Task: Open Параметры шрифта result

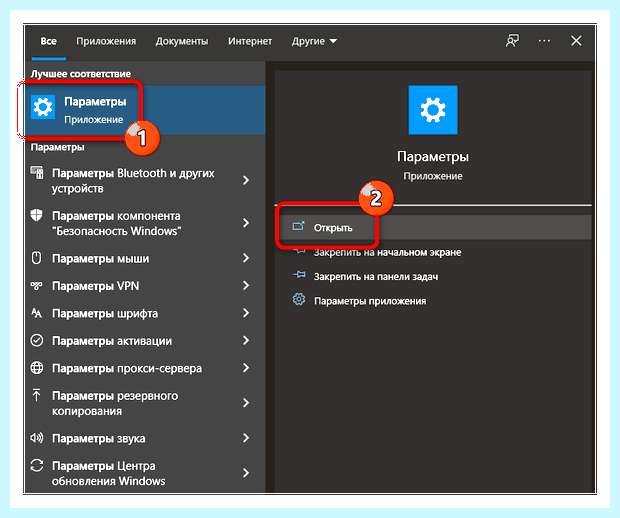Action: 146,314
